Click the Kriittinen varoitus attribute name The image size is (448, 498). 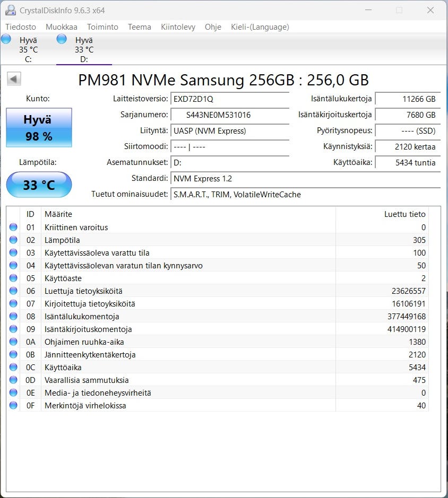point(76,228)
